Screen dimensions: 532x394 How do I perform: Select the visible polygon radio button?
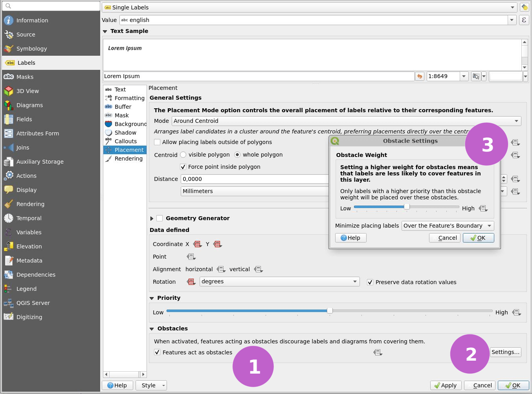(183, 155)
